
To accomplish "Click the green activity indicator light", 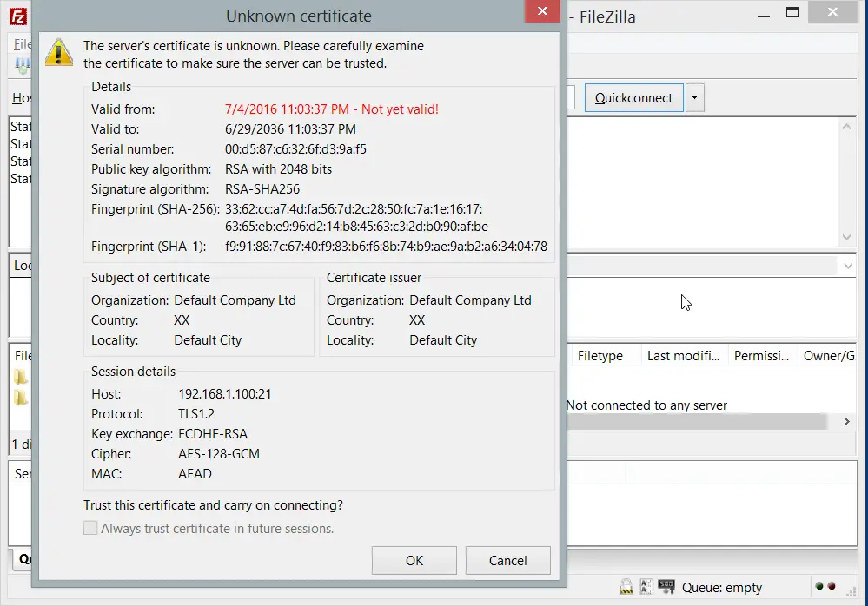I will (x=819, y=586).
